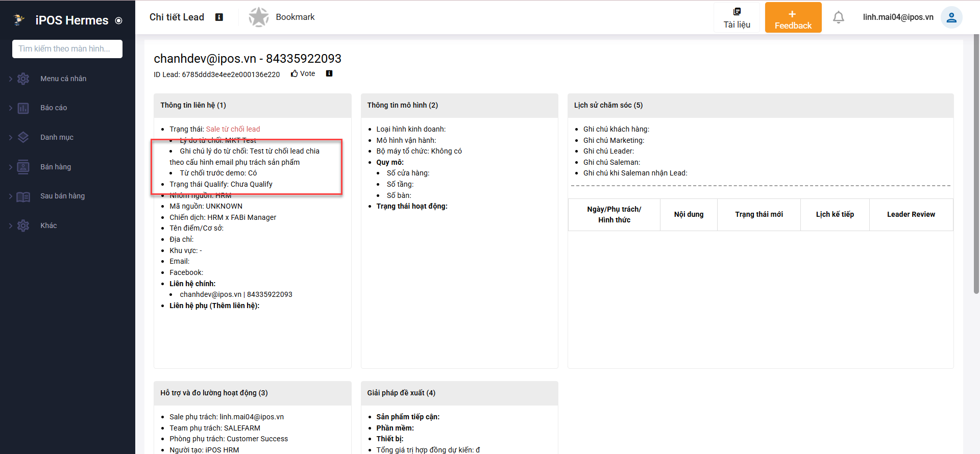Click the lead title chanhdev@ipos.vn - 84335922093
Viewport: 980px width, 454px height.
[248, 59]
